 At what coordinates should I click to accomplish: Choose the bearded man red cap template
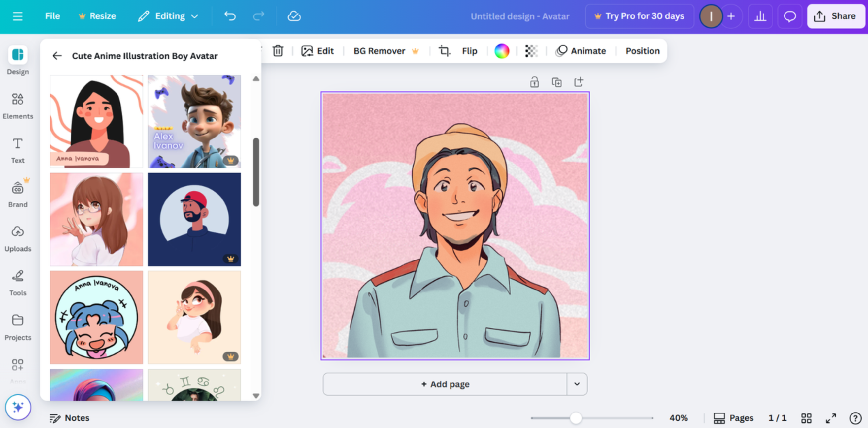[194, 219]
